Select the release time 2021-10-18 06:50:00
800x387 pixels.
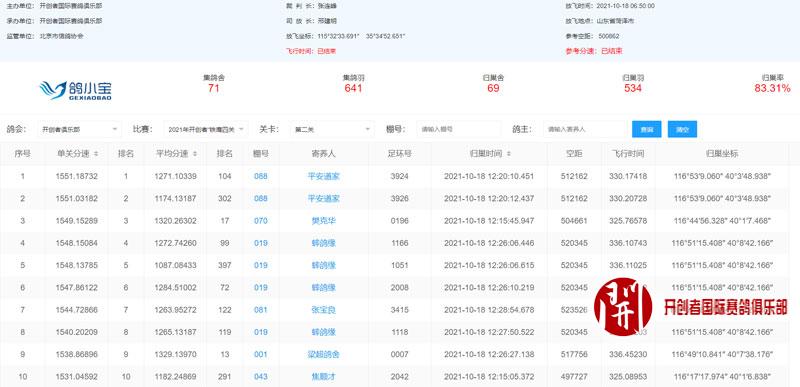(x=626, y=6)
